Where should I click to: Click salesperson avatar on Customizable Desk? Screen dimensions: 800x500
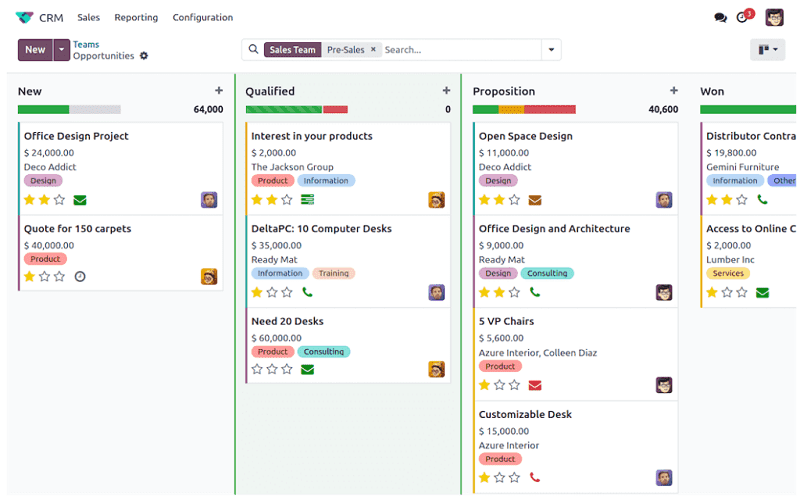coord(664,478)
